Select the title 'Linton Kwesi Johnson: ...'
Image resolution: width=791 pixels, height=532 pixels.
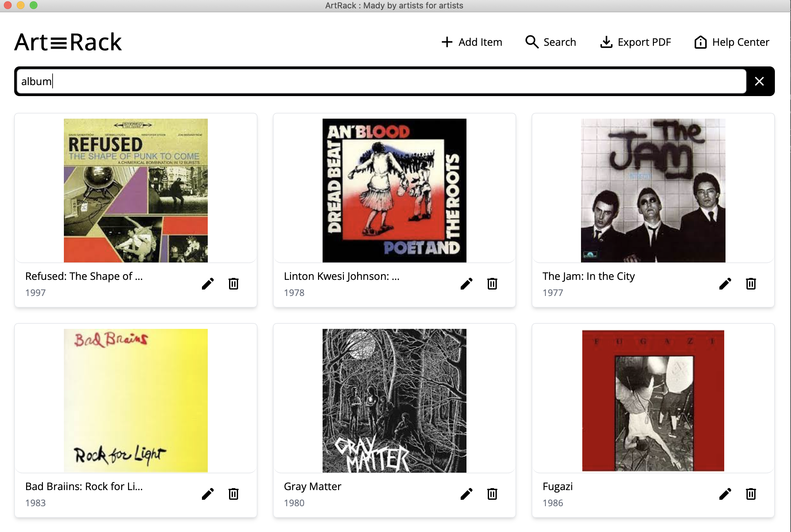(x=342, y=276)
